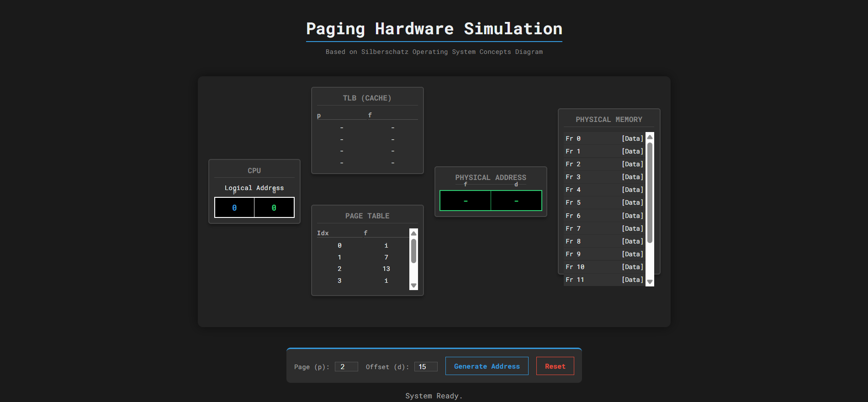868x402 pixels.
Task: Click the physical address frame cell
Action: tap(465, 201)
